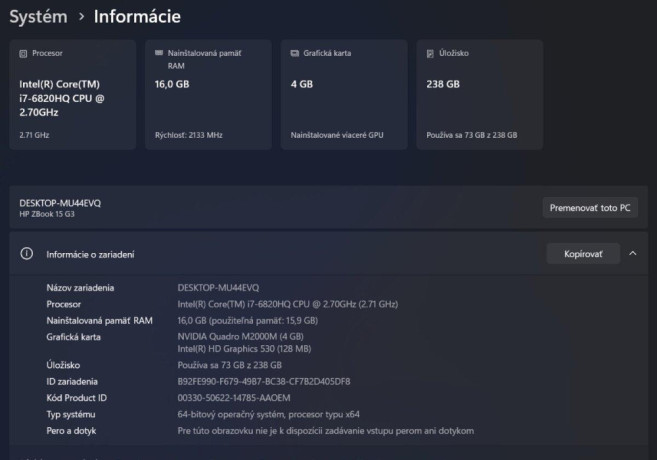Screen dimensions: 657x460
Task: Open the Úložisko summary card
Action: point(480,94)
